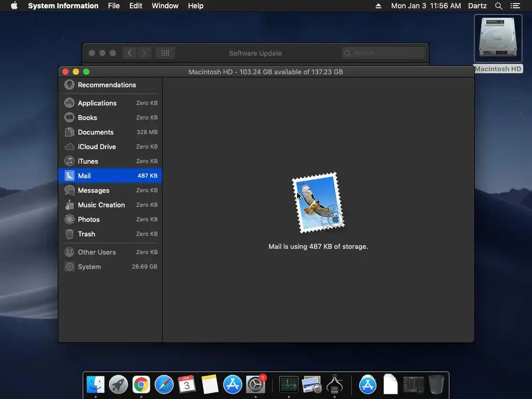
Task: Open the Dartz user menu
Action: pos(477,6)
